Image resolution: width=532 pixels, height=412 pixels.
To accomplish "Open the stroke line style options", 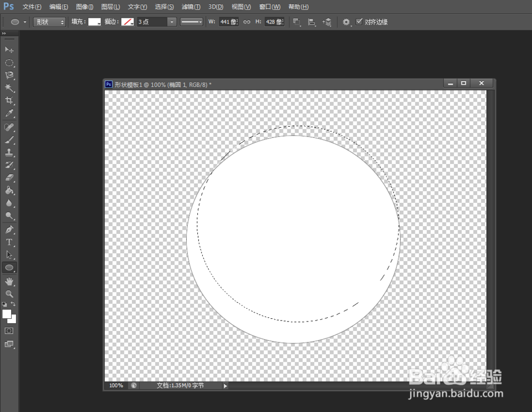I will coord(192,22).
